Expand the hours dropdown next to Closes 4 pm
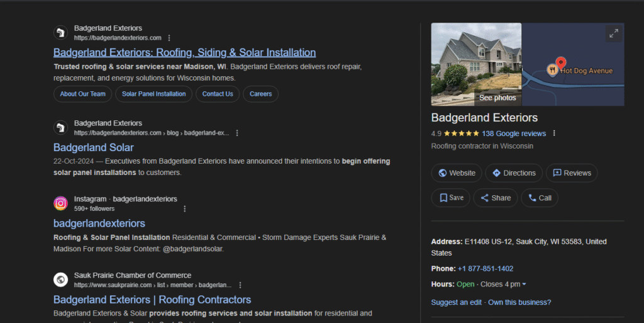The height and width of the screenshot is (323, 644). pyautogui.click(x=524, y=285)
